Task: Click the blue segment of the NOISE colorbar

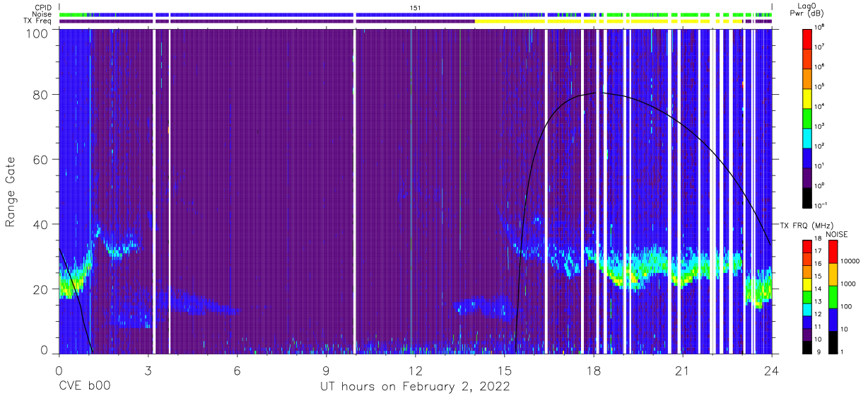Action: (833, 320)
